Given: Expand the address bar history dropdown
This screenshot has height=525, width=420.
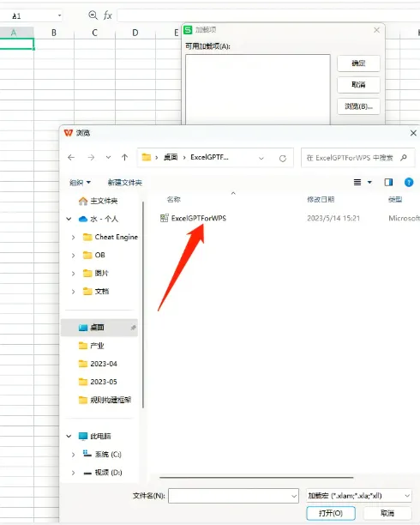Looking at the screenshot, I should 261,158.
